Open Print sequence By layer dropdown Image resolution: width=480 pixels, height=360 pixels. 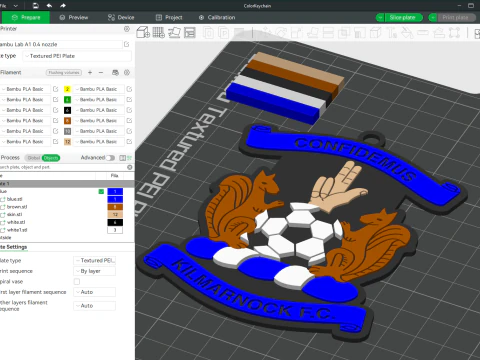click(x=94, y=271)
